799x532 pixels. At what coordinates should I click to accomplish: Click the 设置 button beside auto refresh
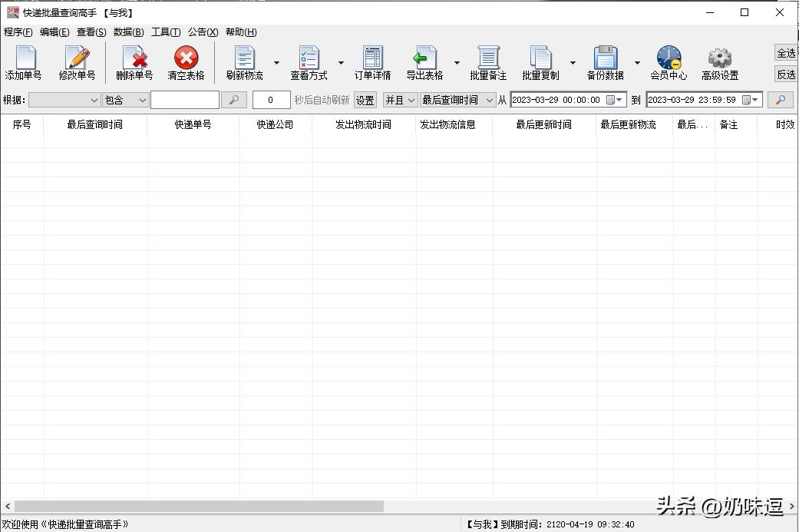click(x=365, y=100)
